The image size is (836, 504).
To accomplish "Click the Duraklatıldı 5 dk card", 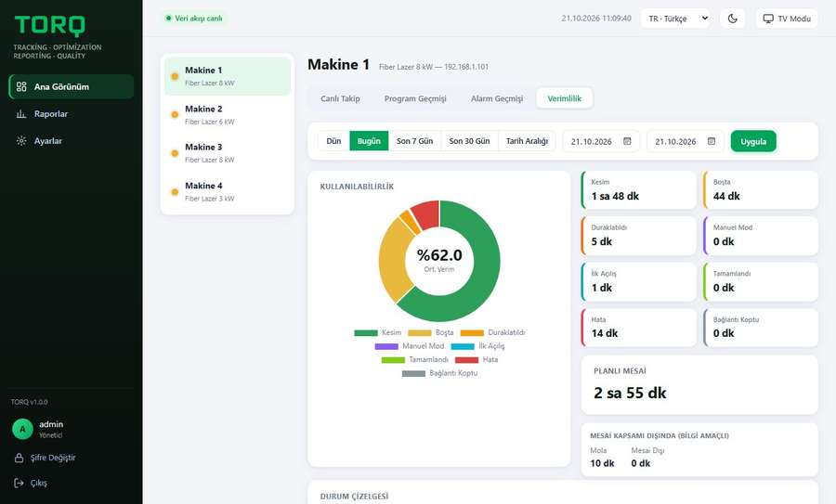I will coord(638,236).
